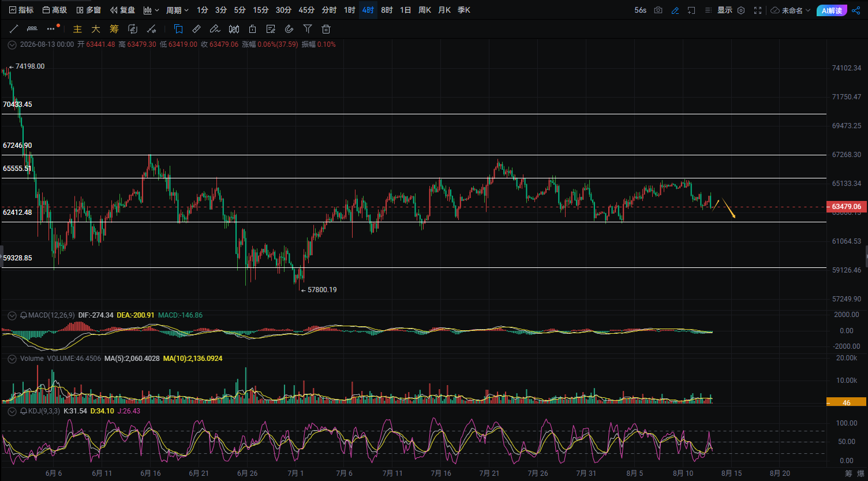
Task: Select the trend line drawing tool
Action: pos(14,29)
